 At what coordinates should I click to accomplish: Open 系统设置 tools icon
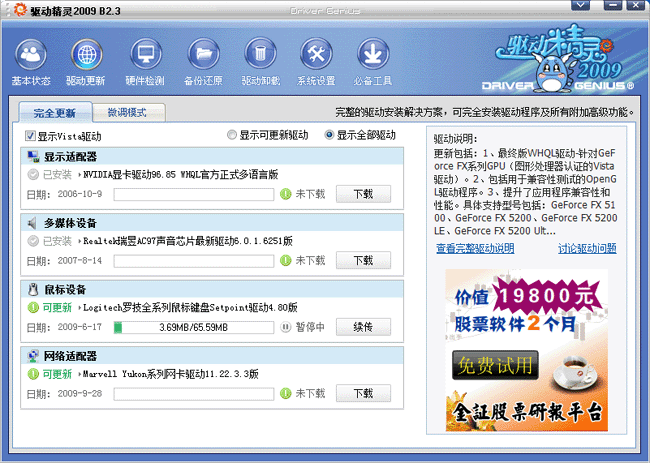point(316,55)
